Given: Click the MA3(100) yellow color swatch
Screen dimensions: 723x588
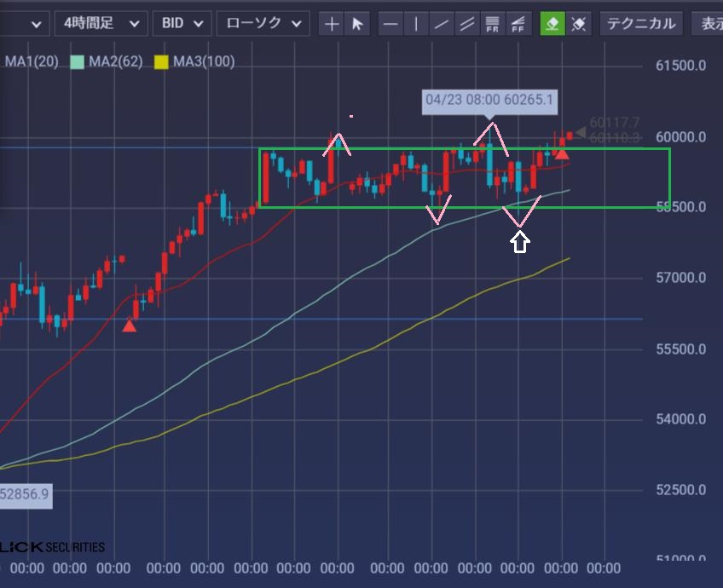Looking at the screenshot, I should tap(161, 61).
